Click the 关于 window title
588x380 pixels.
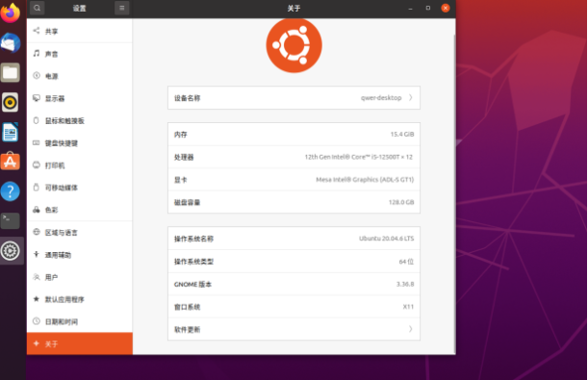294,9
